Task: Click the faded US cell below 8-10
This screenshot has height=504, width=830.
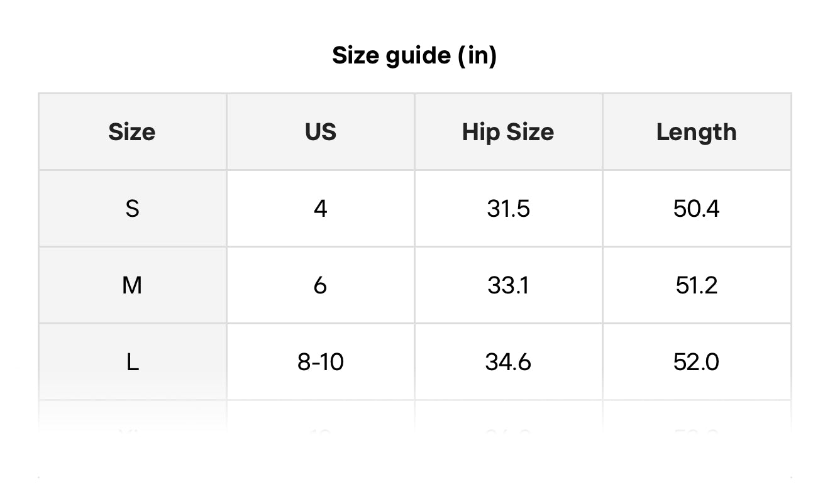Action: pyautogui.click(x=321, y=432)
